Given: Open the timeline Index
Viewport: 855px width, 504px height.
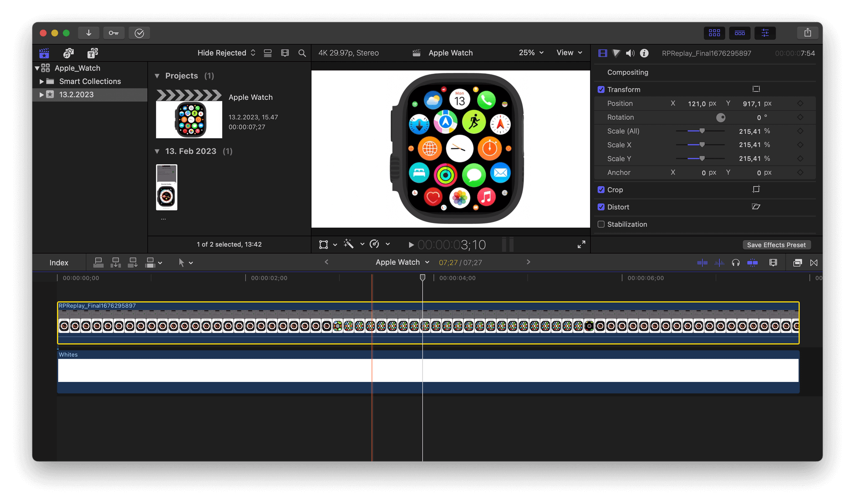Looking at the screenshot, I should (59, 263).
